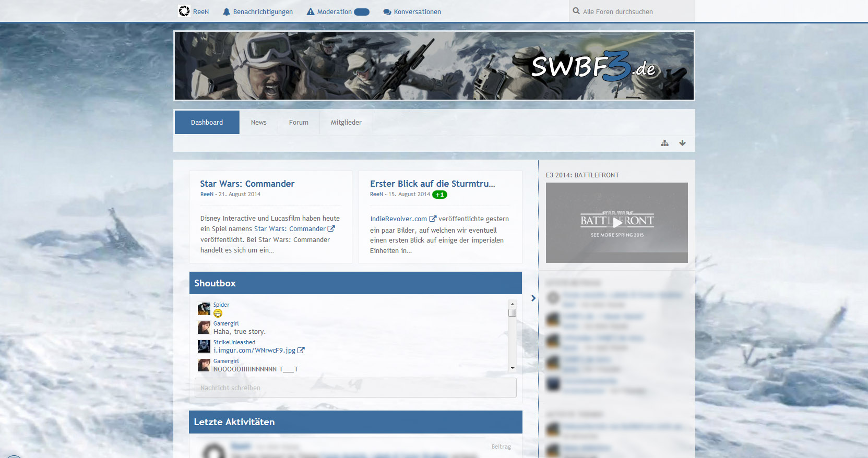The image size is (868, 458).
Task: Click the sitemap icon
Action: click(x=664, y=143)
